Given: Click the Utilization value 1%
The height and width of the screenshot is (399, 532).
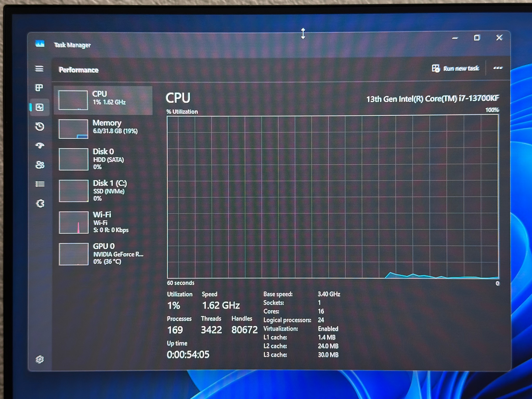Looking at the screenshot, I should tap(174, 305).
